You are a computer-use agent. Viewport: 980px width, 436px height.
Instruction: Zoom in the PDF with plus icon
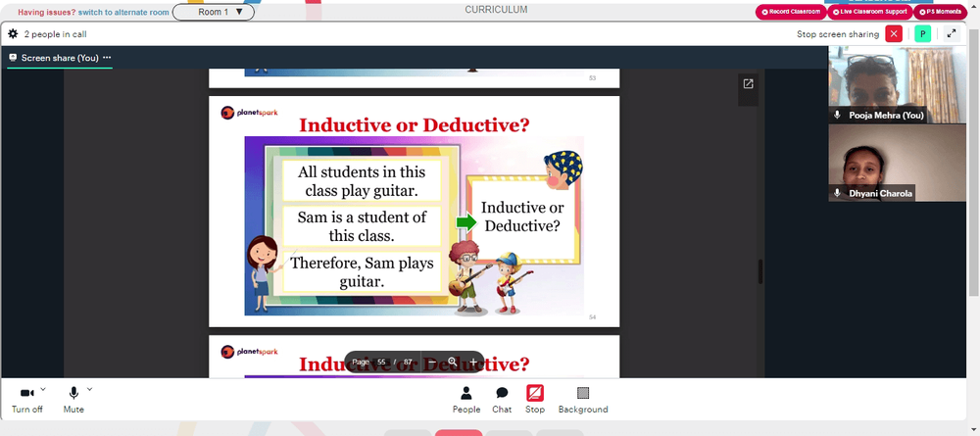473,363
